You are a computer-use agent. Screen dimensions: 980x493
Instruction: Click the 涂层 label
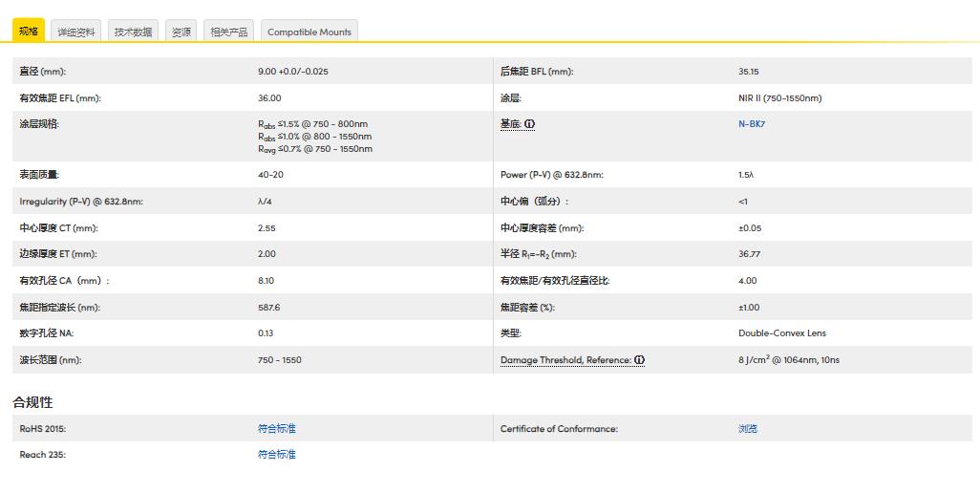pyautogui.click(x=511, y=98)
